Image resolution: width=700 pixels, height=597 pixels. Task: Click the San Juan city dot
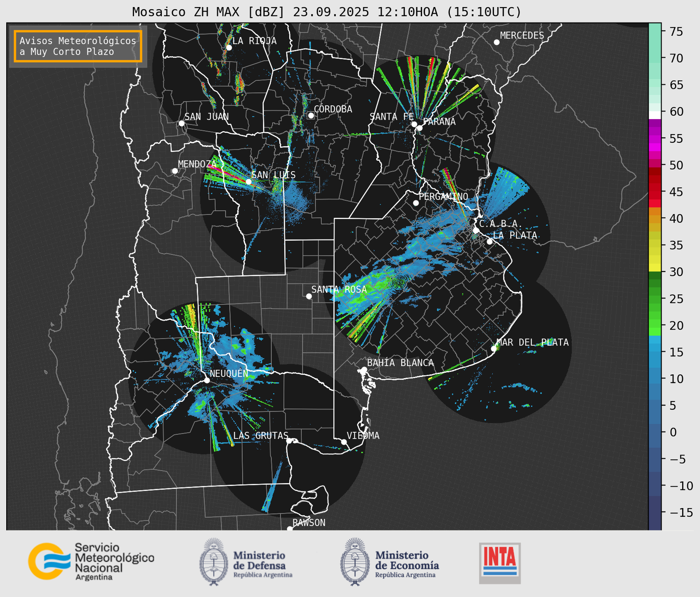pos(181,123)
